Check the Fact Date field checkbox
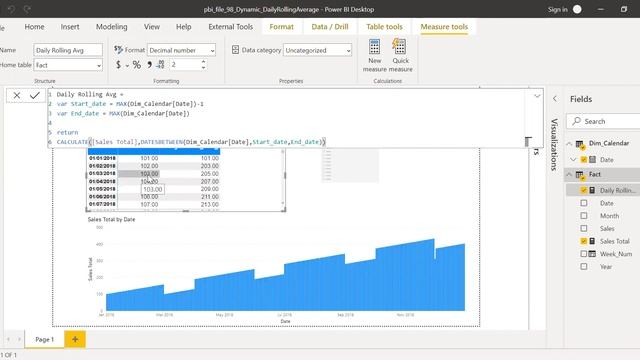 [x=584, y=203]
